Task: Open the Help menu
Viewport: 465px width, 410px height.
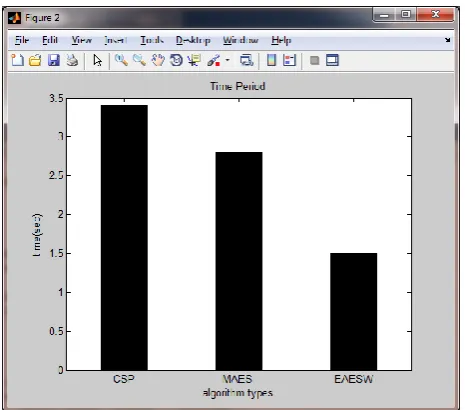Action: pos(281,40)
